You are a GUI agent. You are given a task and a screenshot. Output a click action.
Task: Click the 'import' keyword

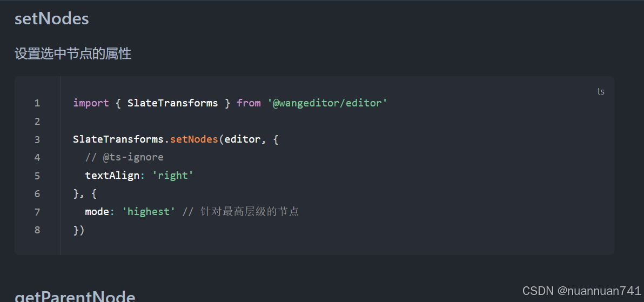tap(91, 103)
